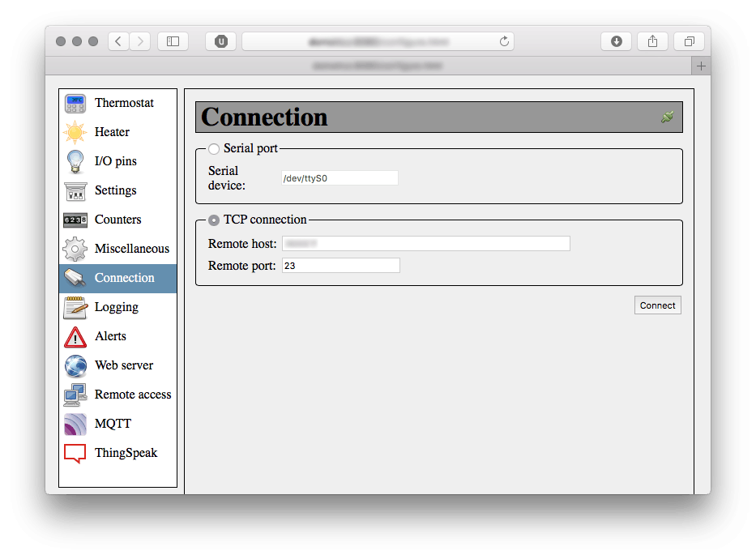Open the Alerts page

[118, 336]
